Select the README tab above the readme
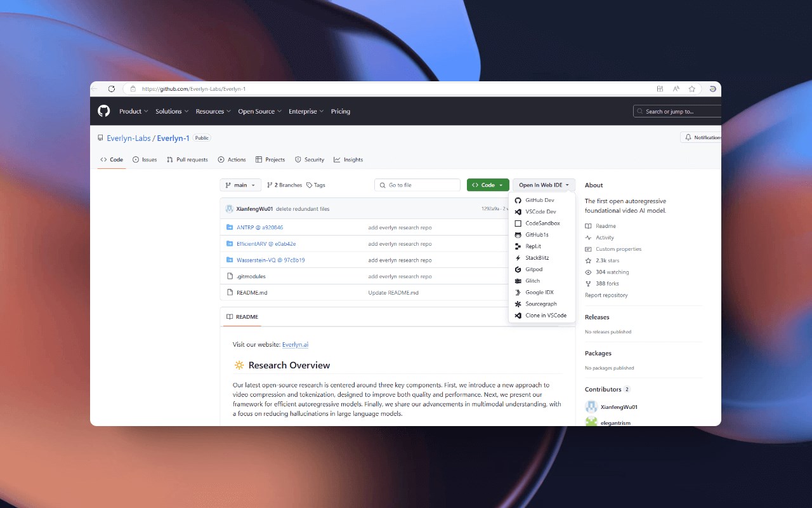Screen dimensions: 812x508 (x=242, y=317)
